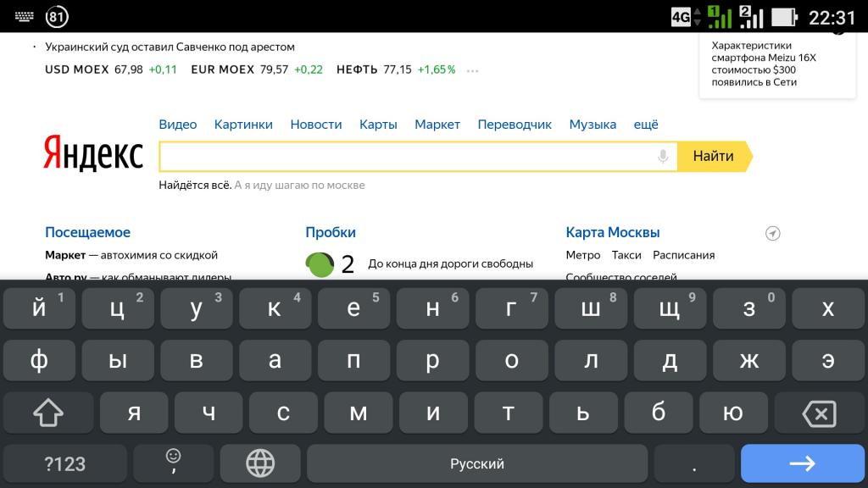Tap the н key

point(433,308)
